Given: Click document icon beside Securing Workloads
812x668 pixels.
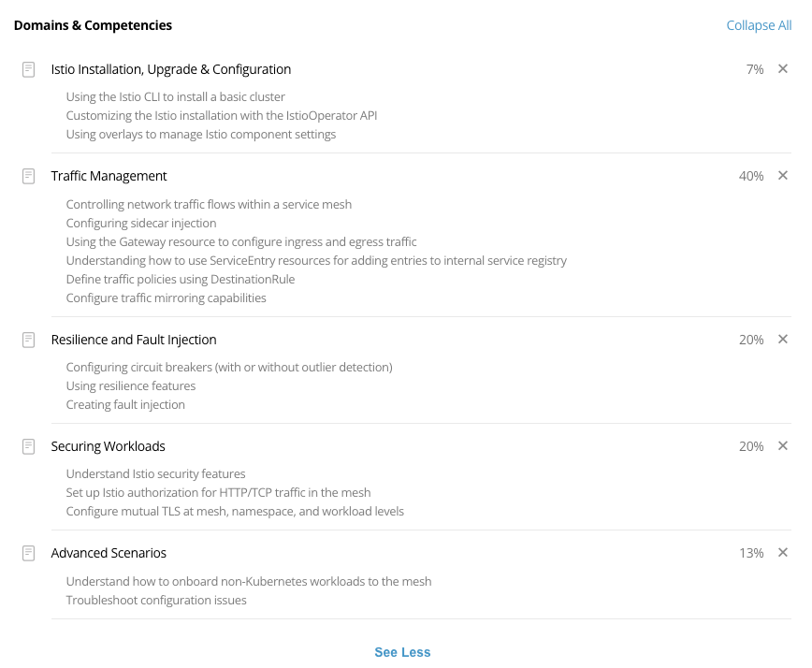Looking at the screenshot, I should pos(28,446).
